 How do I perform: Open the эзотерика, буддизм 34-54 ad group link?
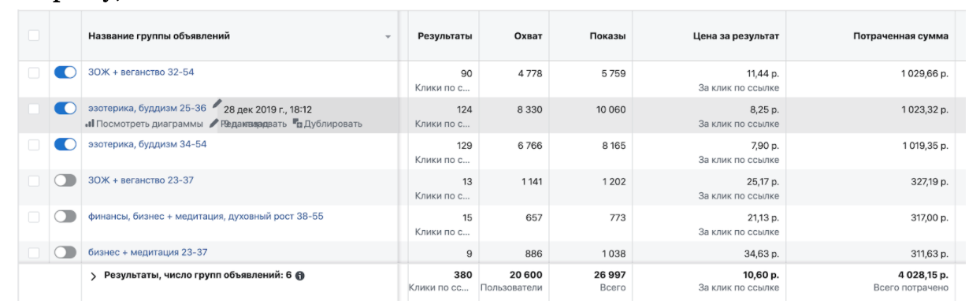147,144
